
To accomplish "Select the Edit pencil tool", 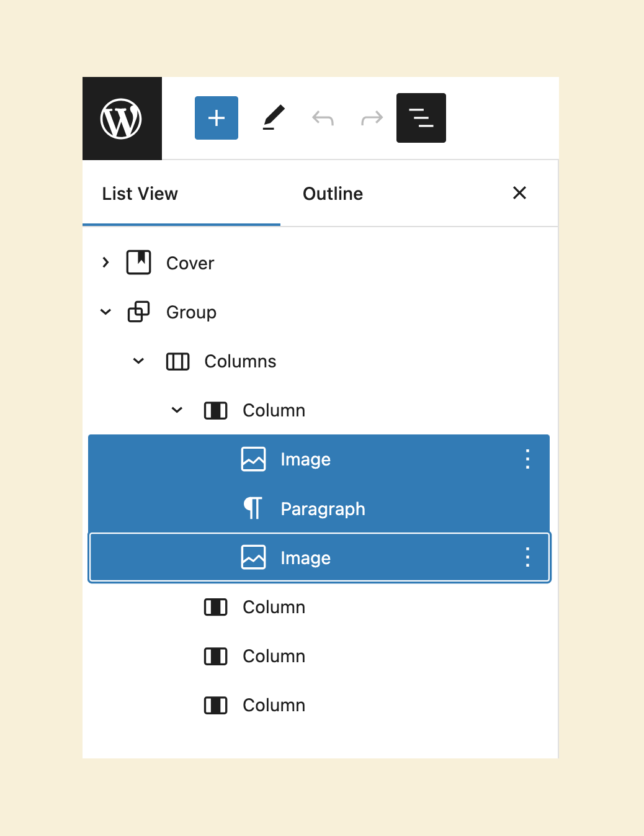I will point(273,118).
